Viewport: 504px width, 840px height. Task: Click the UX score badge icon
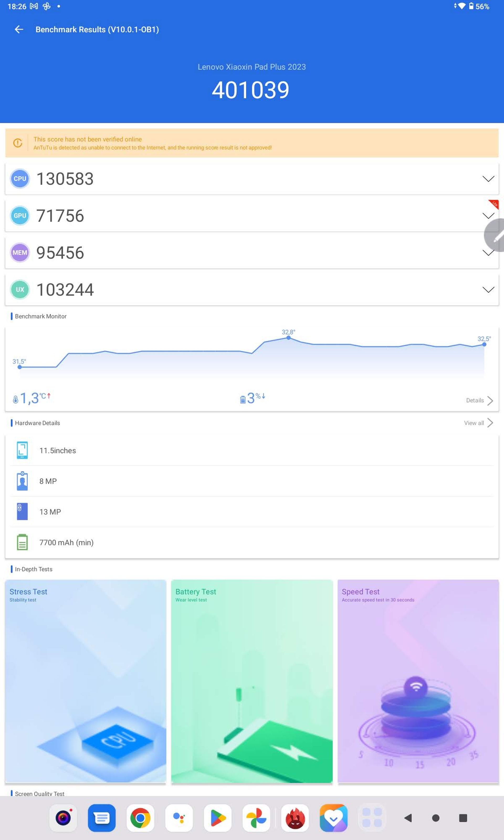click(20, 290)
